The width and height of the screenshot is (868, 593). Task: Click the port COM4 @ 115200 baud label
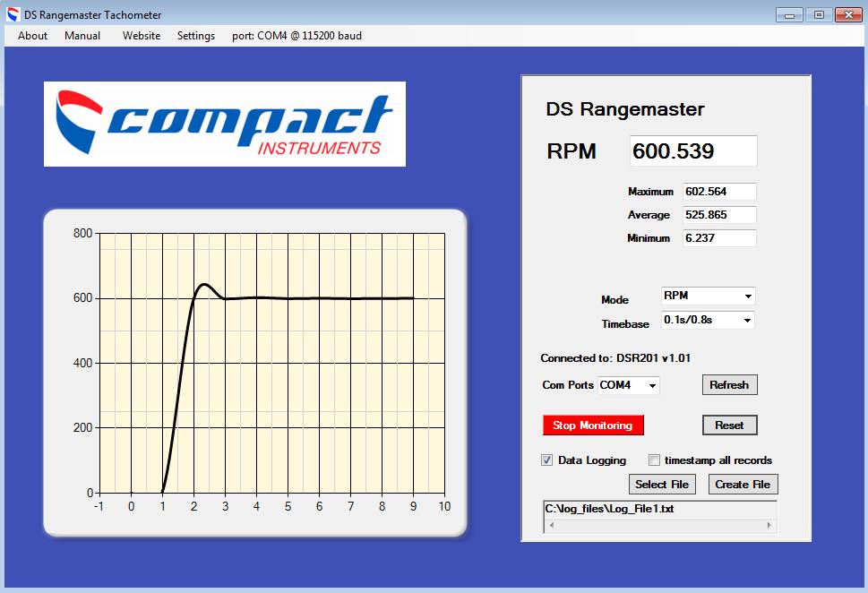[296, 36]
